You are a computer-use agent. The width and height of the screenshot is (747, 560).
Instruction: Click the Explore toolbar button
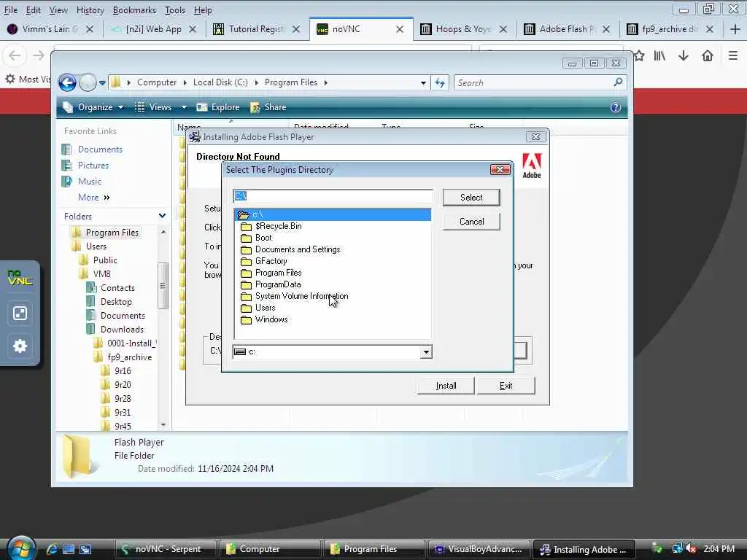click(217, 107)
